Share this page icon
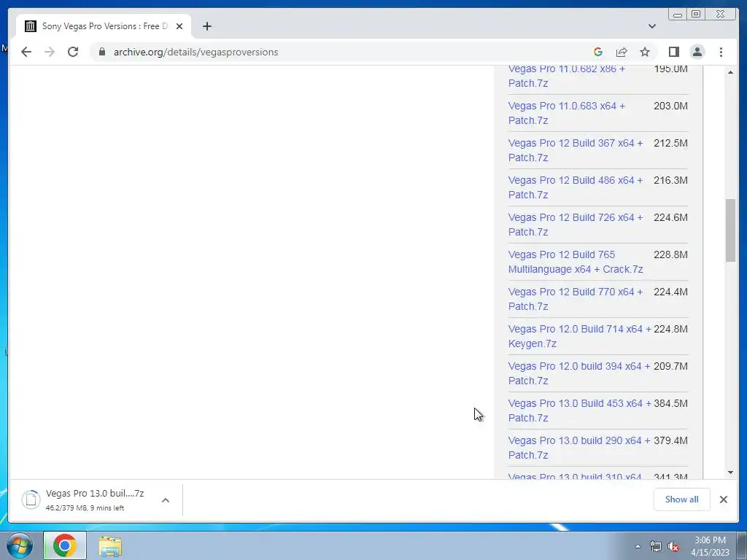 [x=622, y=52]
